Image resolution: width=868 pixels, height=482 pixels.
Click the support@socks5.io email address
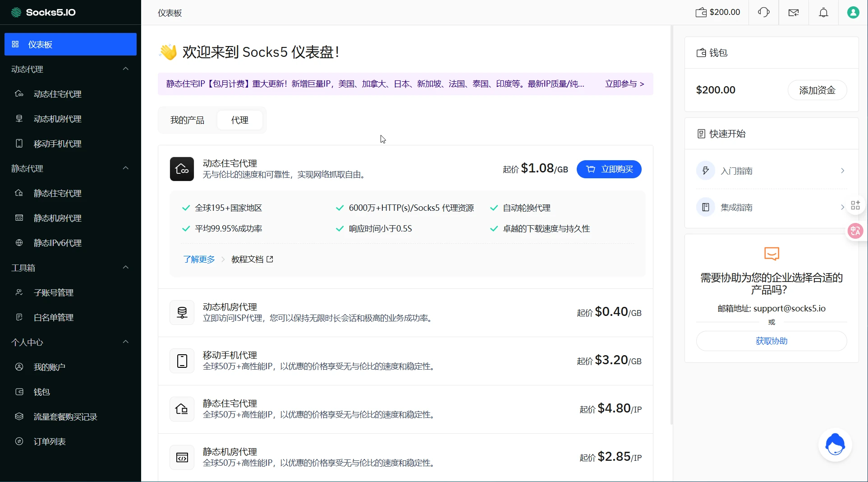click(x=790, y=309)
